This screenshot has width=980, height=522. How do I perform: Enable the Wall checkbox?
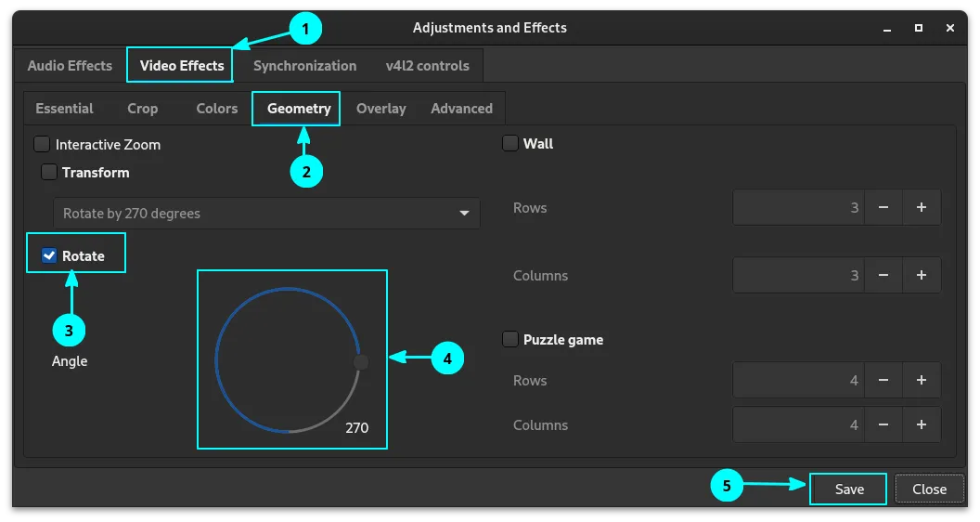pyautogui.click(x=510, y=144)
